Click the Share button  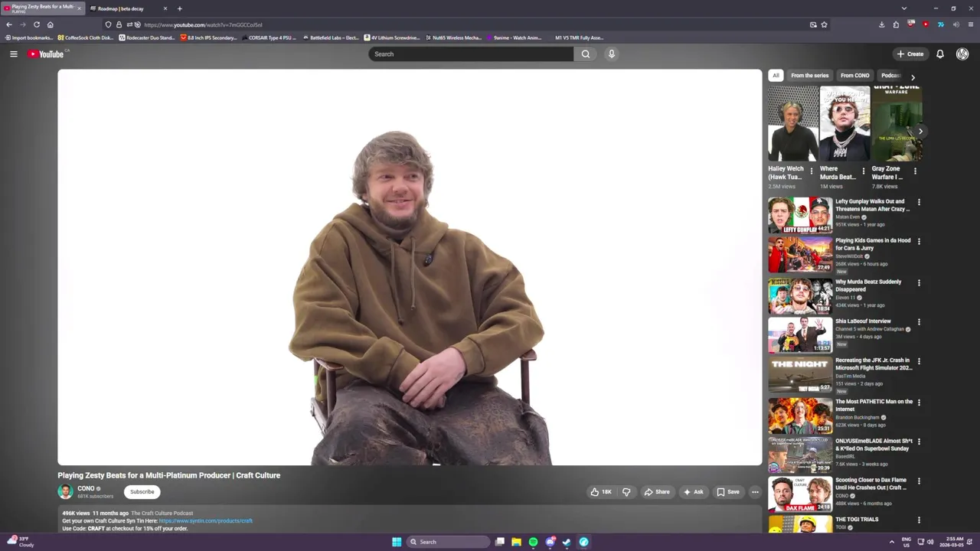pyautogui.click(x=657, y=492)
